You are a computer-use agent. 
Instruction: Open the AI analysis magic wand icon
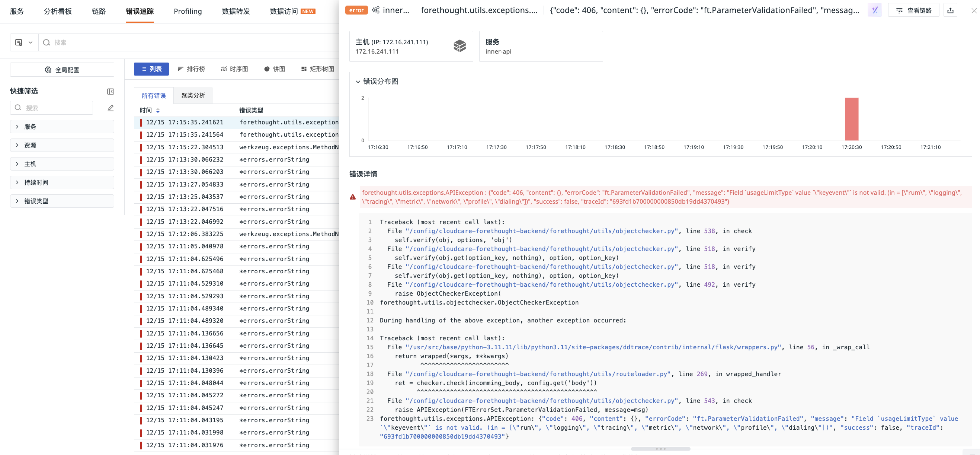click(875, 10)
